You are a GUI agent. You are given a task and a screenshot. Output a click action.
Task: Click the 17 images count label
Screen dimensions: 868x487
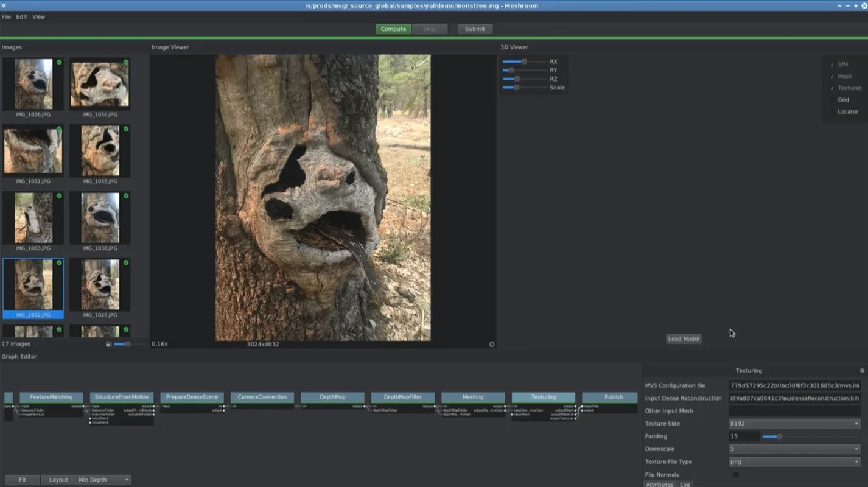(16, 344)
